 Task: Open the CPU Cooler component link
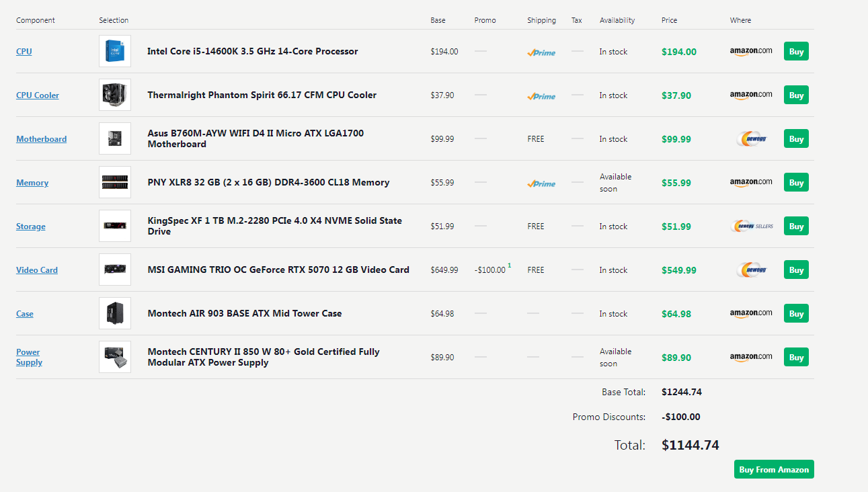coord(38,95)
